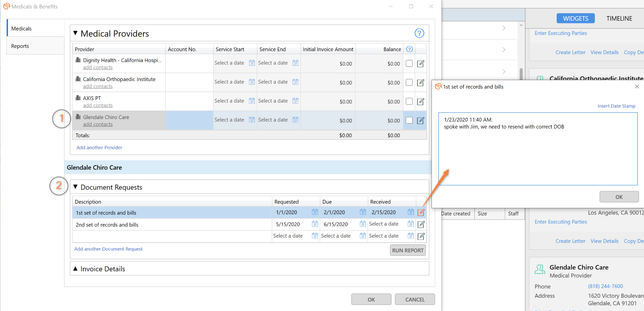Click the Balance column help icon
Screen dimensions: 644x311
tap(409, 49)
